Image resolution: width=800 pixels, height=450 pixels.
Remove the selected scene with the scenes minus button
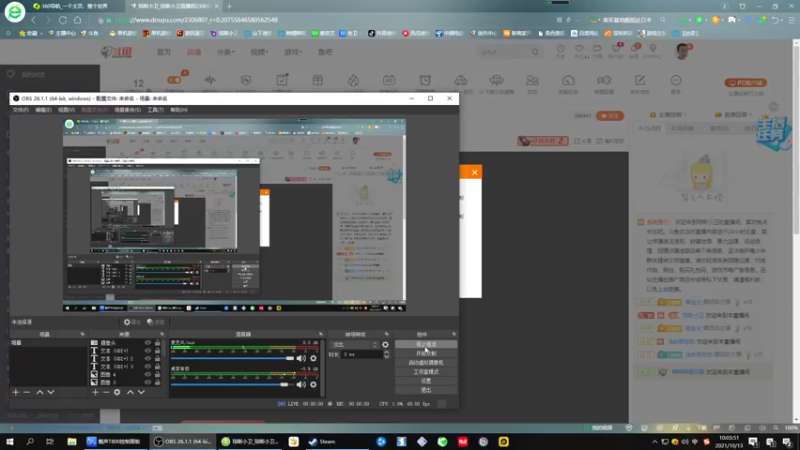pos(27,392)
